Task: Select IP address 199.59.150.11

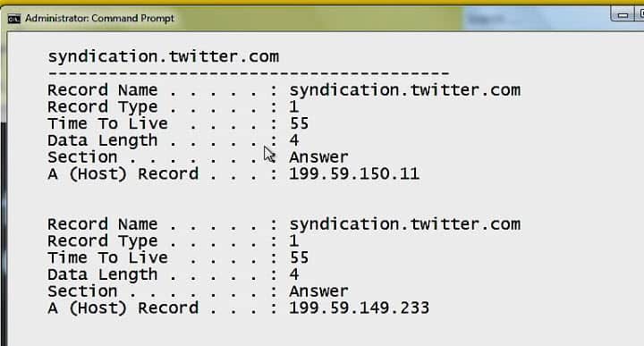Action: click(354, 173)
